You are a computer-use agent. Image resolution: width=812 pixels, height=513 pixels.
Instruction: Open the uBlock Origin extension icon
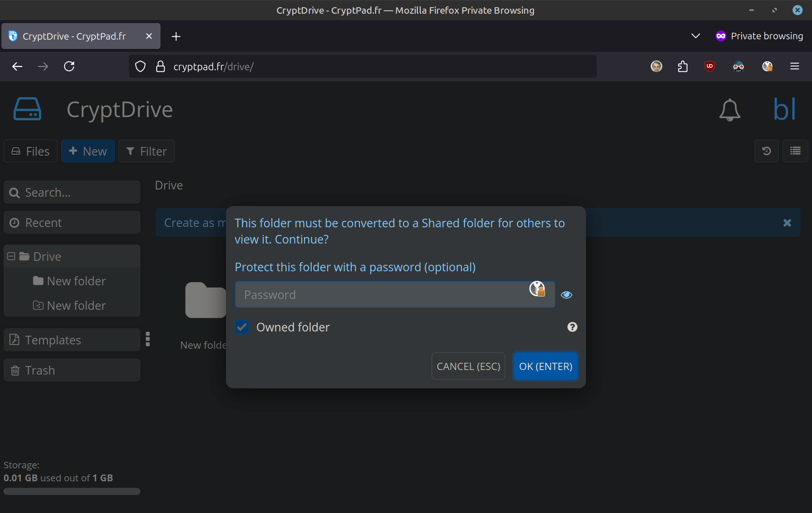coord(709,66)
